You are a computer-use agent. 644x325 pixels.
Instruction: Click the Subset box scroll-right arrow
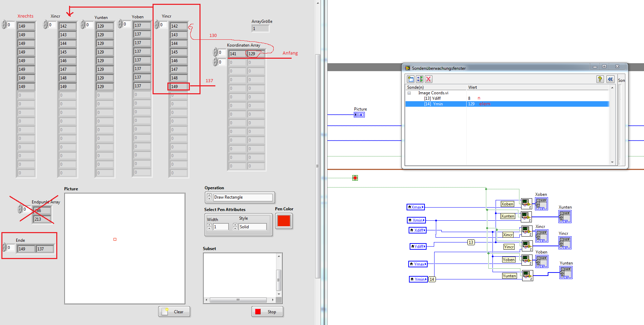pos(273,300)
